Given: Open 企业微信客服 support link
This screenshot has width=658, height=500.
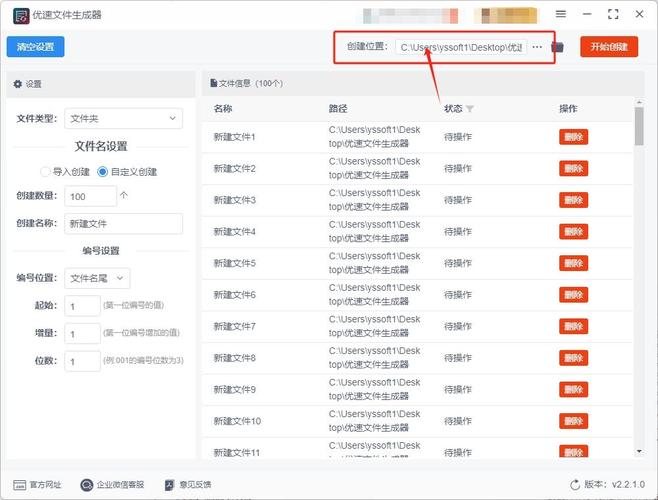Looking at the screenshot, I should 112,485.
